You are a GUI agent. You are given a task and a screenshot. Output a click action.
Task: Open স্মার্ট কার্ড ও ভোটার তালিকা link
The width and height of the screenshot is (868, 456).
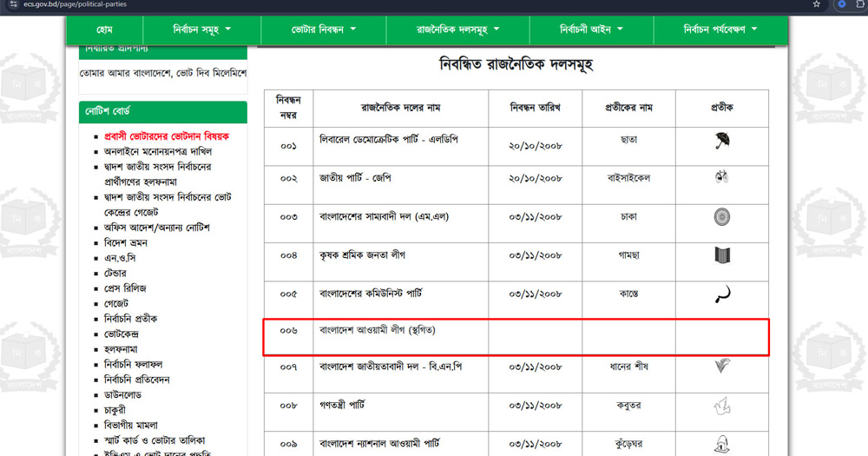coord(155,440)
